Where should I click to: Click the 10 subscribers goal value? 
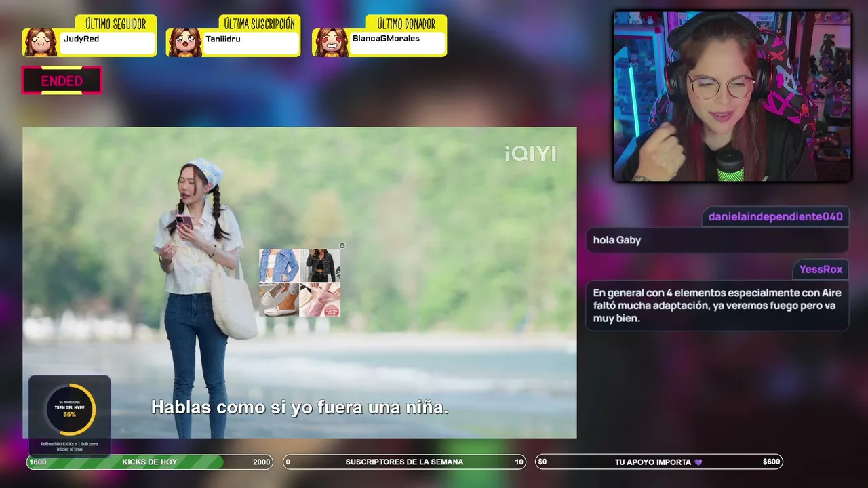click(519, 462)
